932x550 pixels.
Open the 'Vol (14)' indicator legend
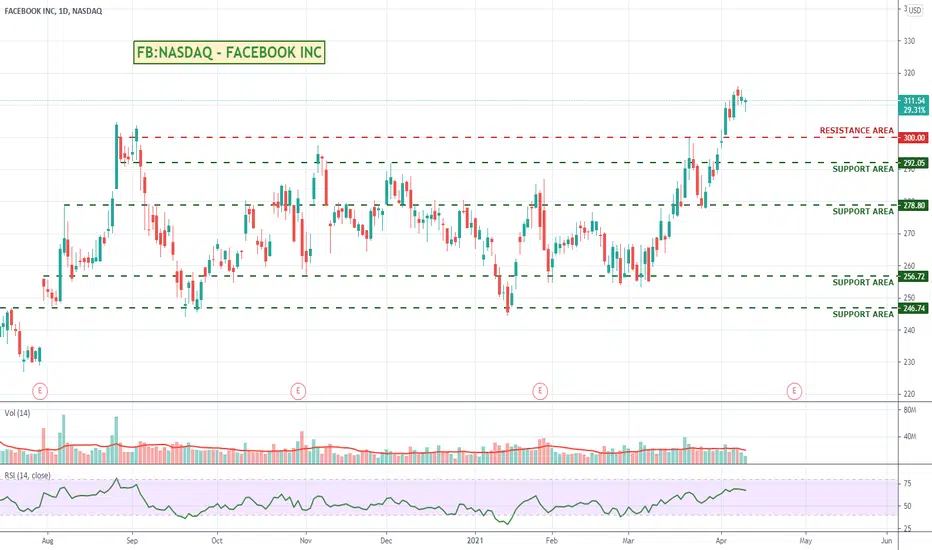click(17, 413)
